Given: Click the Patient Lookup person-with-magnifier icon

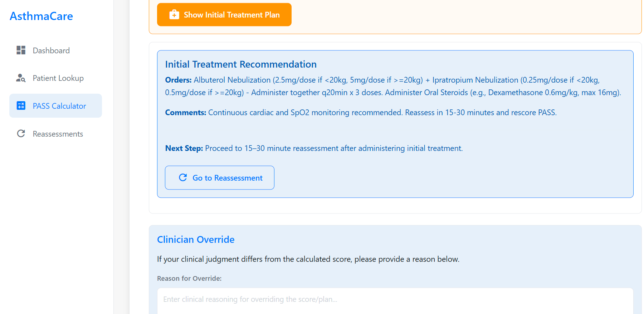Looking at the screenshot, I should [x=21, y=78].
